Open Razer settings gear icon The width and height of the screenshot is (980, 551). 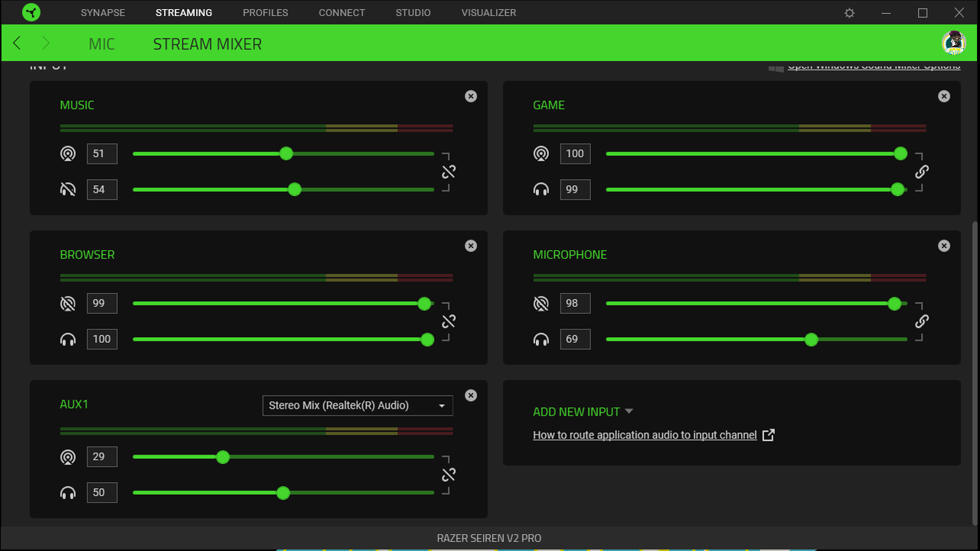(849, 13)
